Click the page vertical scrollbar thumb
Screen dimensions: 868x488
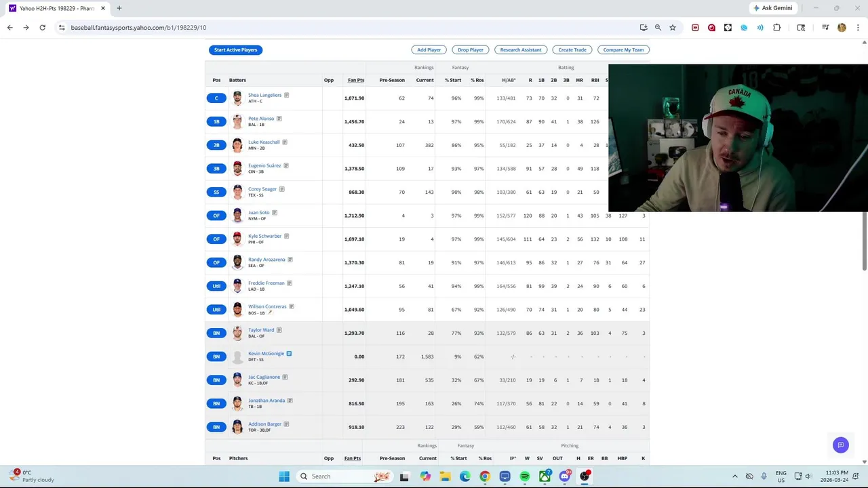coord(864,241)
